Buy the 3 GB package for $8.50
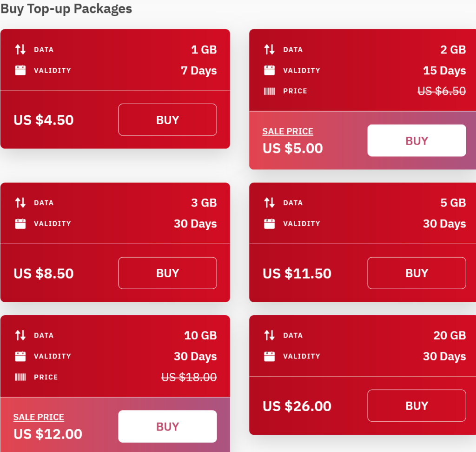 (167, 273)
